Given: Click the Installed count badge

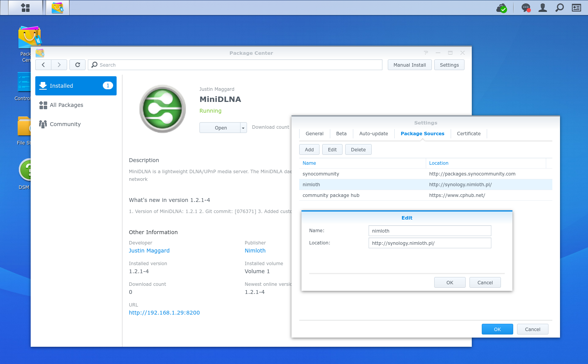Looking at the screenshot, I should pyautogui.click(x=108, y=85).
